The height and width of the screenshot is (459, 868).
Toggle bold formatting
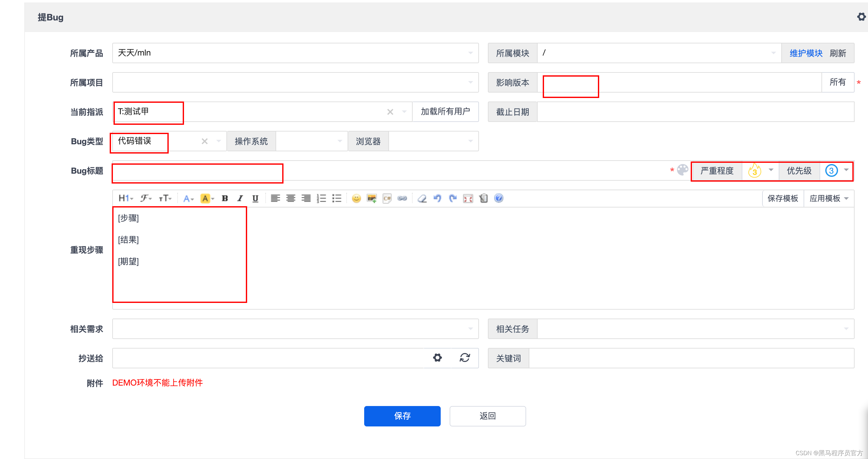click(225, 198)
